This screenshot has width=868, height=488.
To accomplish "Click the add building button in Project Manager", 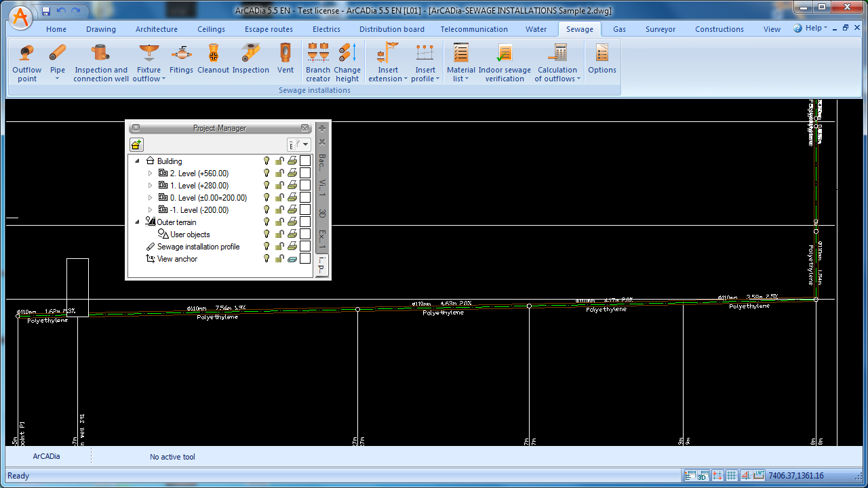I will [136, 144].
